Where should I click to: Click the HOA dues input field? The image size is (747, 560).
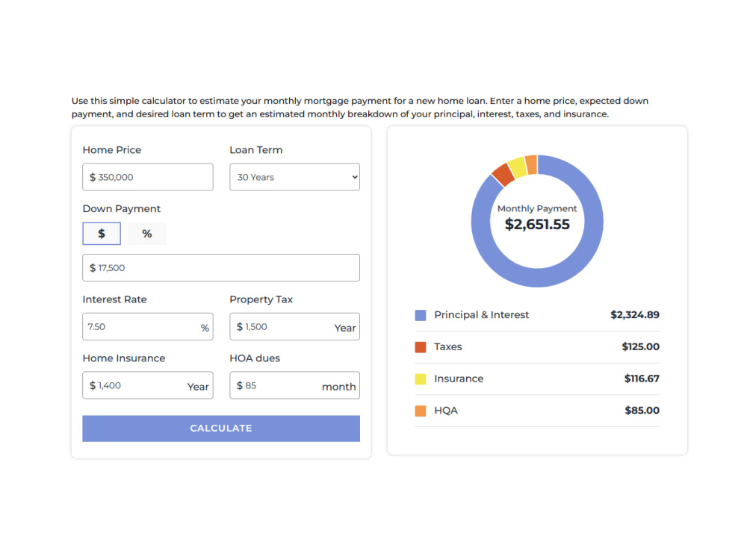click(x=294, y=385)
